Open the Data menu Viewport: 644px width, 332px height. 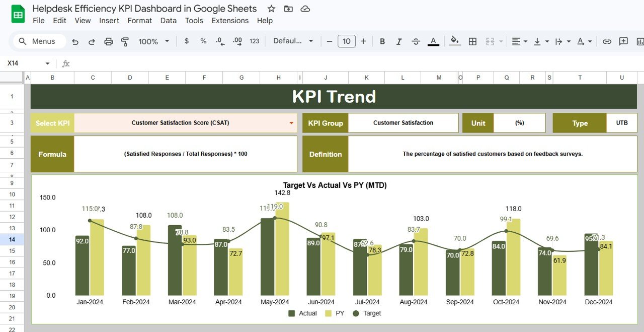tap(168, 21)
